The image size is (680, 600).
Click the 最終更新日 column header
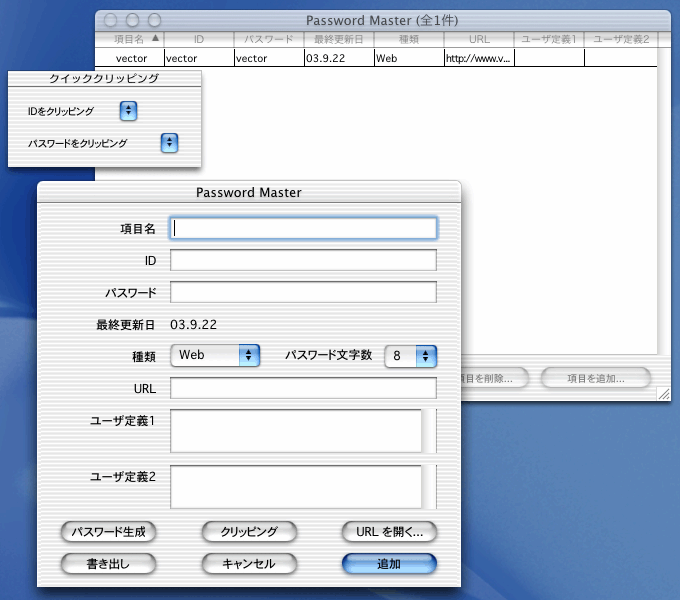(x=337, y=39)
